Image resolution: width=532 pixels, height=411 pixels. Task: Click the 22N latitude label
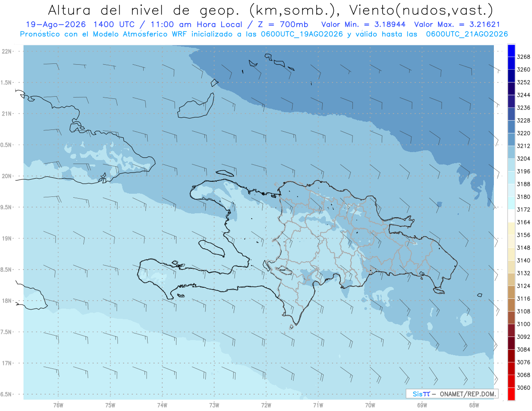tap(7, 51)
